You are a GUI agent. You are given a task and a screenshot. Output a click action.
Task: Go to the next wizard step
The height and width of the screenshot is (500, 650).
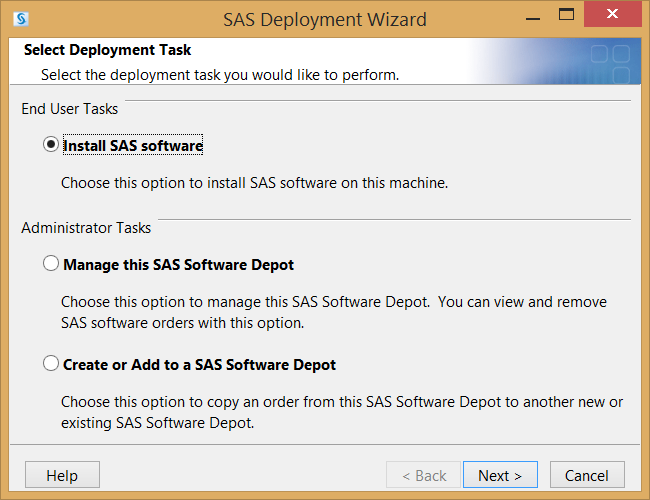(x=500, y=475)
